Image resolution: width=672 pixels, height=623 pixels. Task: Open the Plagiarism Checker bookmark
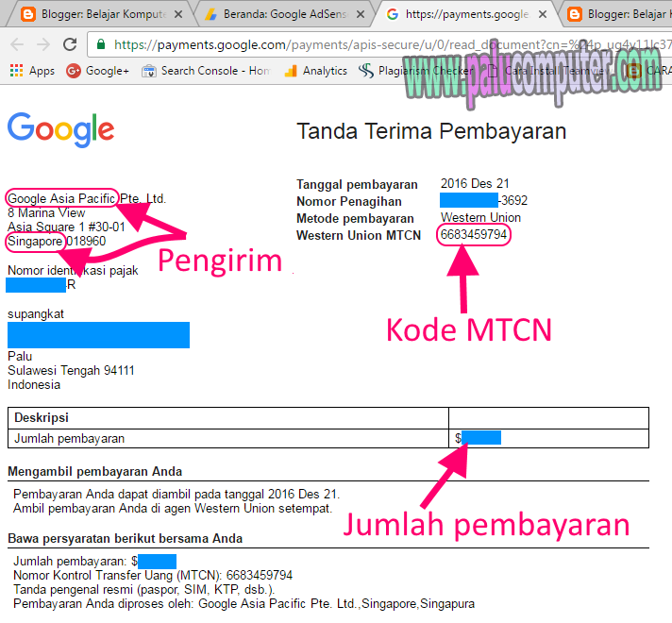coord(415,70)
